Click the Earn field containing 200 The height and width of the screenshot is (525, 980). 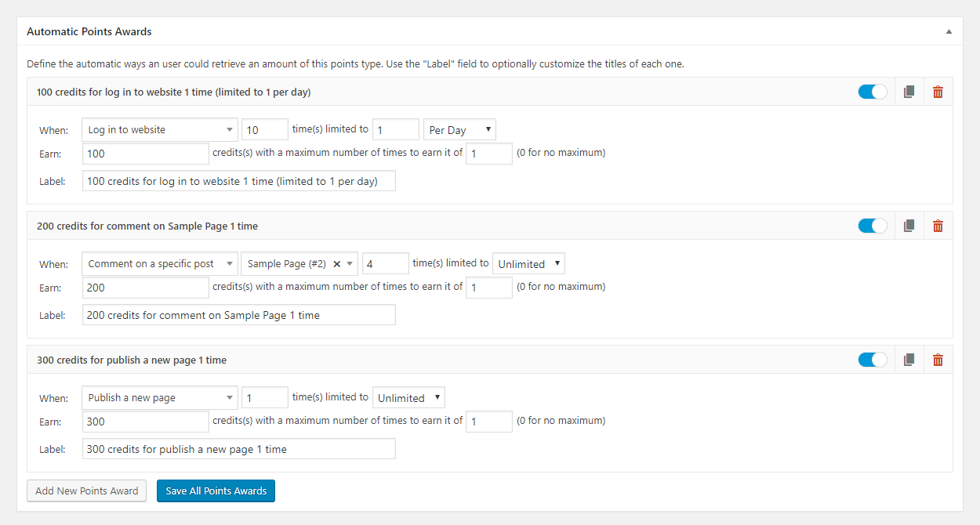pyautogui.click(x=145, y=288)
